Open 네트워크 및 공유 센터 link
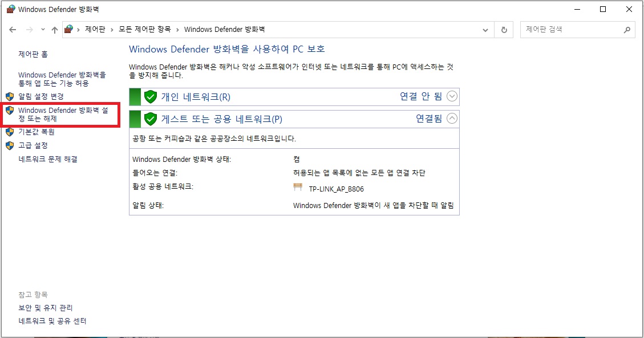644x338 pixels. tap(52, 321)
